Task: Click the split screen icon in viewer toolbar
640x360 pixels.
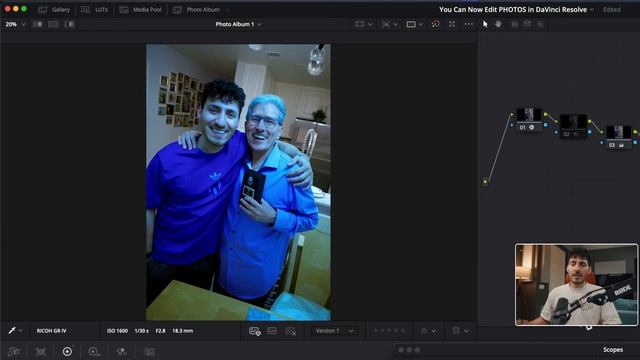Action: (386, 24)
